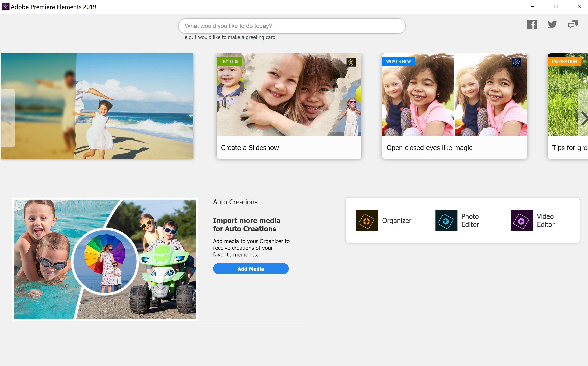Launch the Video Editor icon
588x366 pixels.
tap(522, 220)
